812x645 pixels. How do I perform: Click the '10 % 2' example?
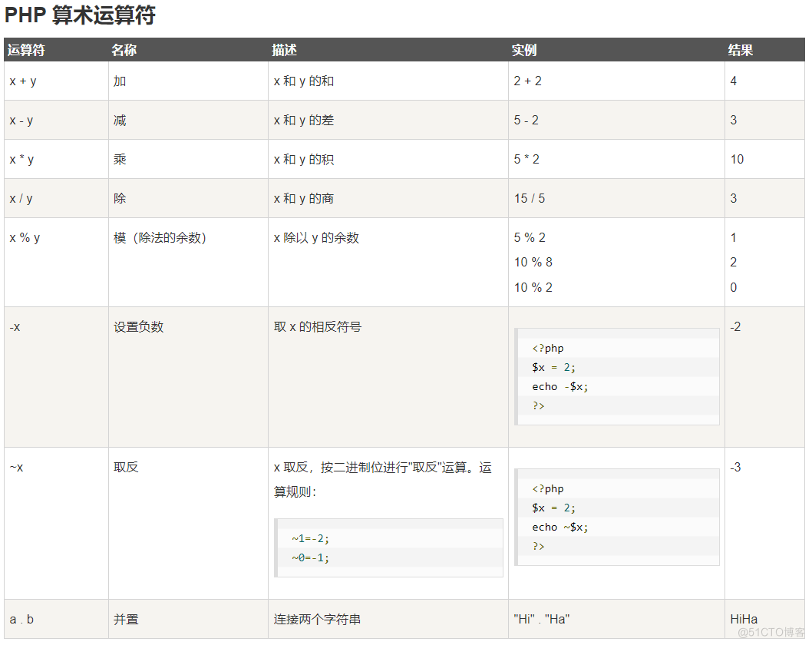(533, 287)
